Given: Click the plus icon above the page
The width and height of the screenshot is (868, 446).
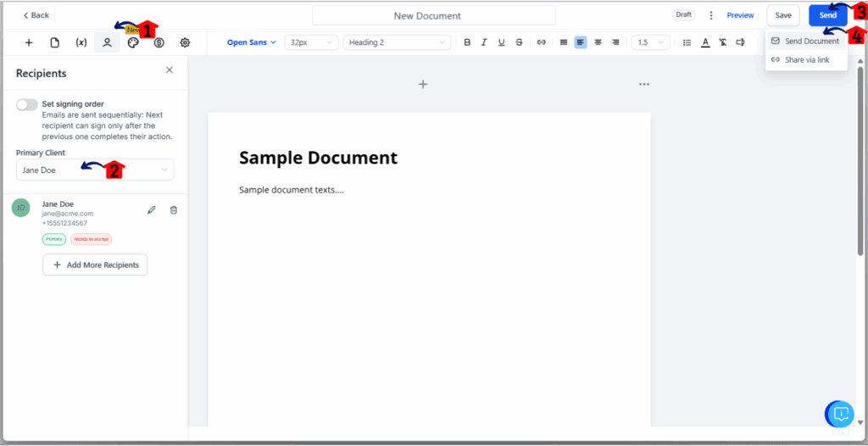Looking at the screenshot, I should point(423,84).
